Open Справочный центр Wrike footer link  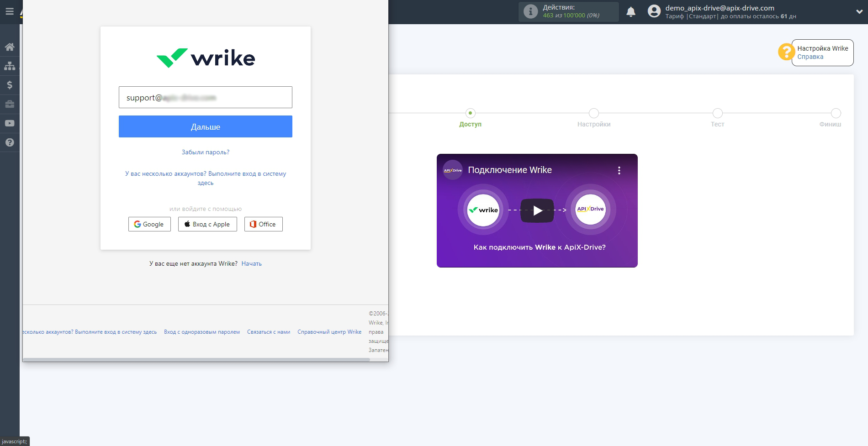click(329, 332)
